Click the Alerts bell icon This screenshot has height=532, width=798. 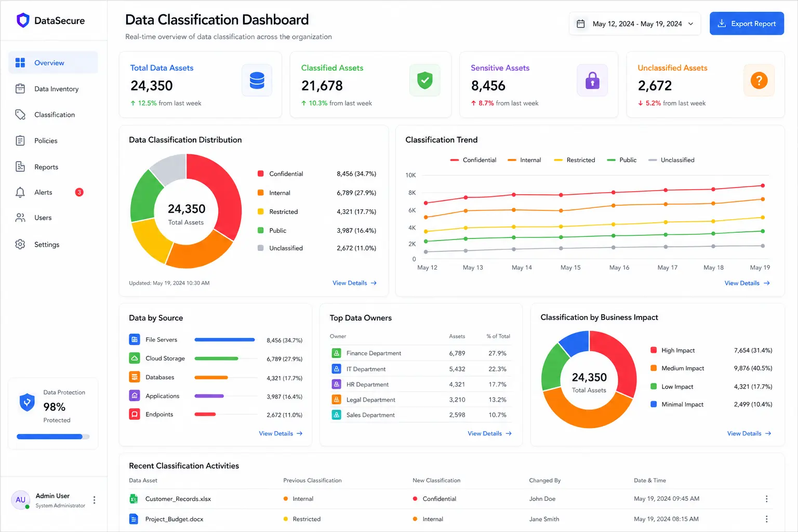tap(20, 192)
